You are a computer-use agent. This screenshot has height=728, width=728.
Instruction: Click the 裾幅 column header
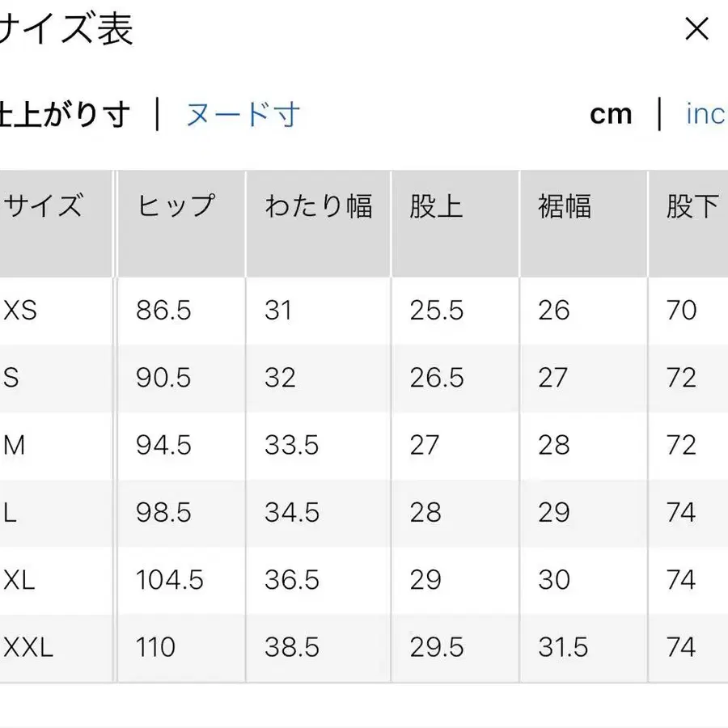pos(563,206)
